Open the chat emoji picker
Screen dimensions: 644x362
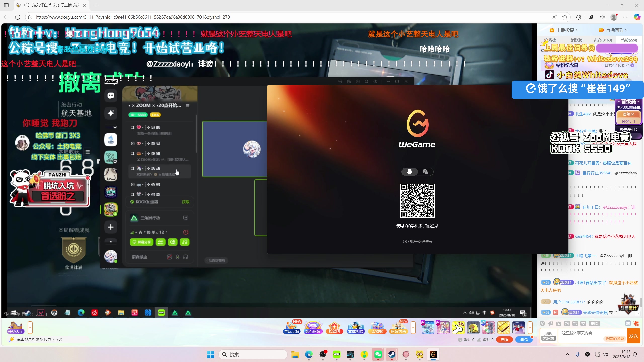click(542, 323)
